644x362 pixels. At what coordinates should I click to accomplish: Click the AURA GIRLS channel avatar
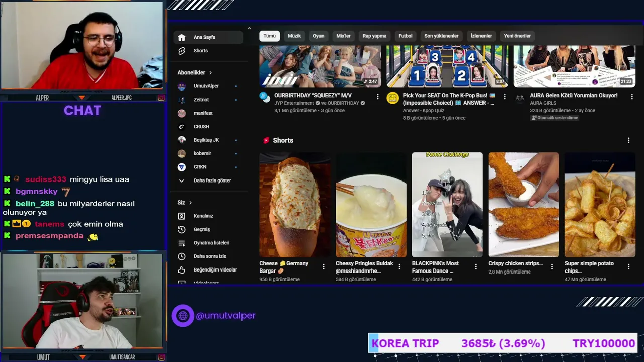click(520, 98)
